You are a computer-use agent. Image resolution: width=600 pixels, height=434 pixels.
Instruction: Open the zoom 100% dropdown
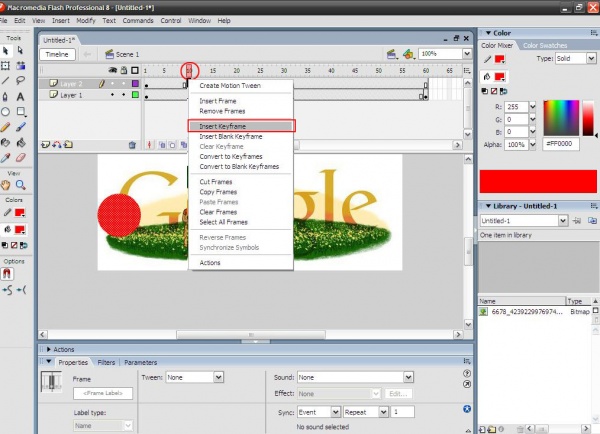coord(467,54)
